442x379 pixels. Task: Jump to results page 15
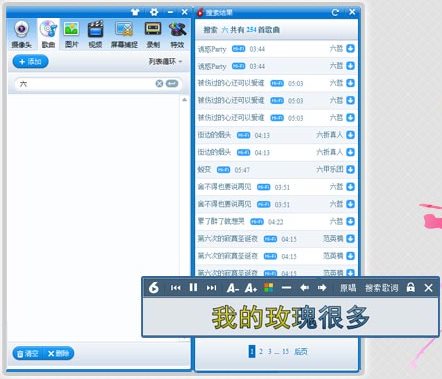pos(285,351)
